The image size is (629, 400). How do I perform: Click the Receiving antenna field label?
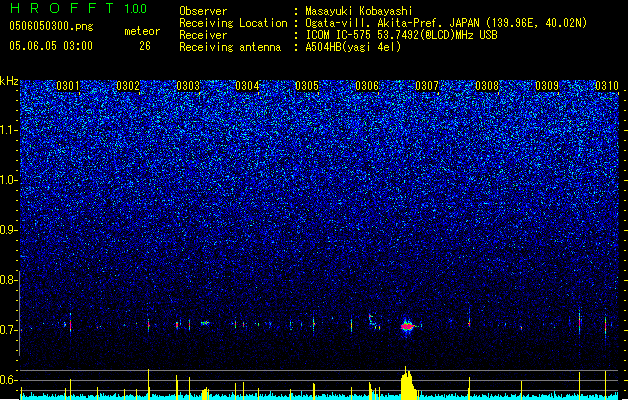230,47
